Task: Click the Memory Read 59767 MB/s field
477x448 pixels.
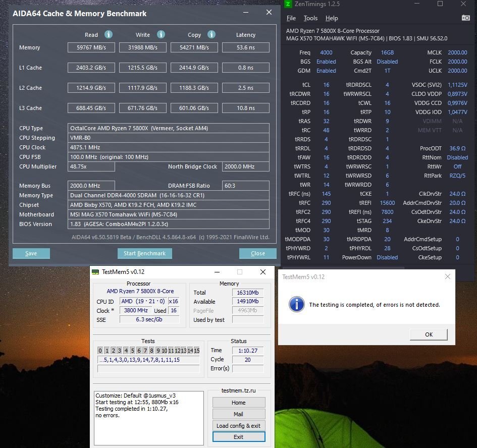Action: coord(91,47)
